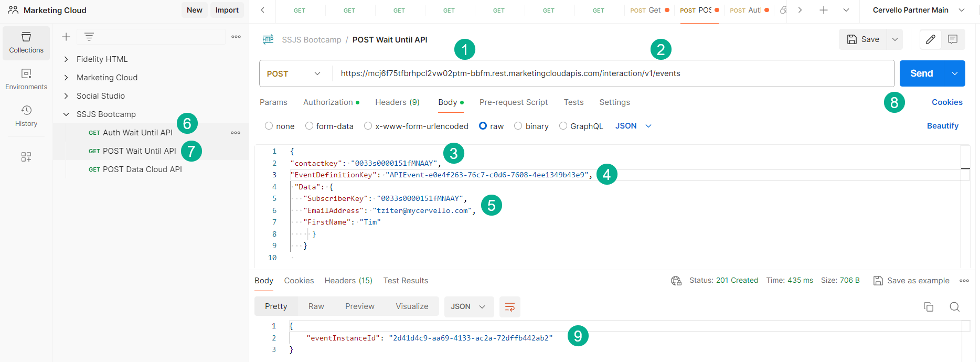Open a new request tab with plus
This screenshot has height=362, width=980.
tap(824, 10)
